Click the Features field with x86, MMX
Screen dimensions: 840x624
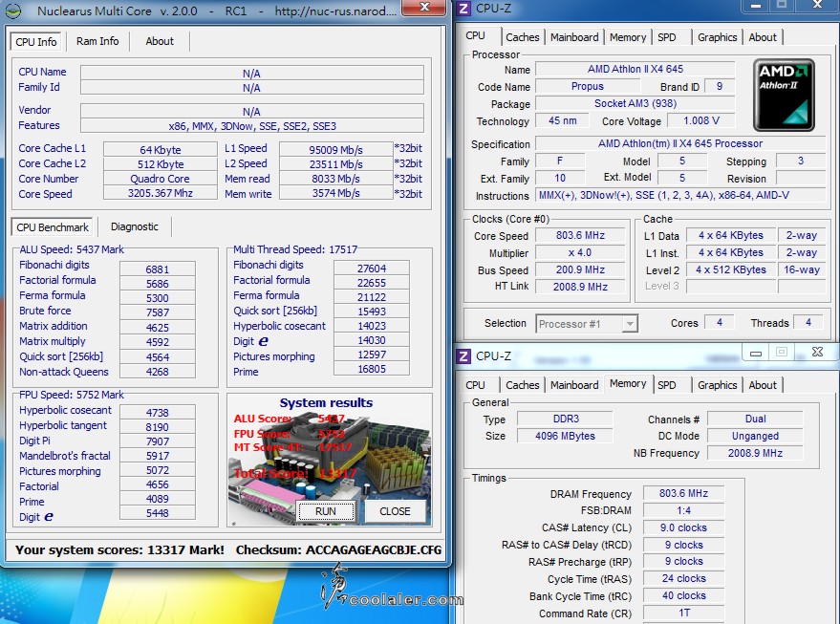[251, 126]
